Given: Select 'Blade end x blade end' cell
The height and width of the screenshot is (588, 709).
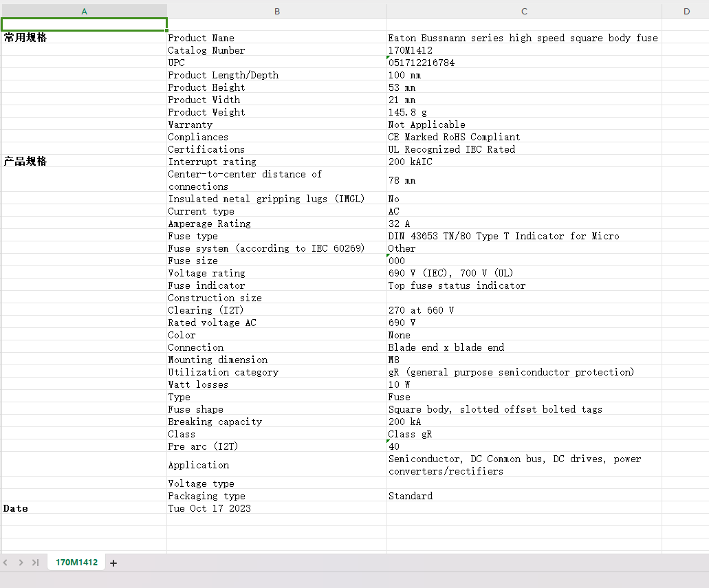Looking at the screenshot, I should [x=524, y=347].
